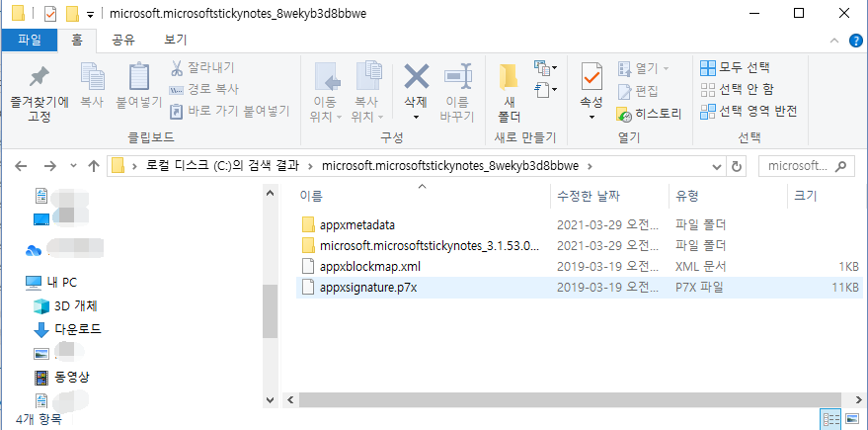
Task: Open 동영상 in navigation pane
Action: (61, 378)
